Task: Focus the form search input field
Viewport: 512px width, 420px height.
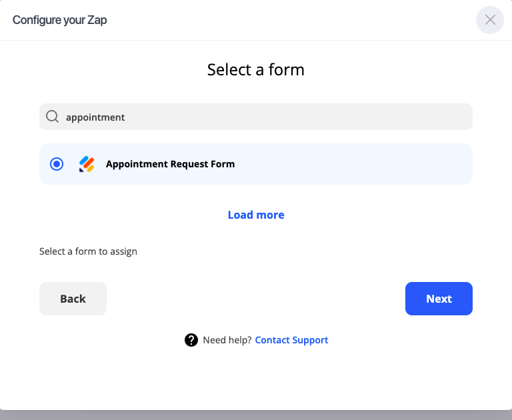Action: (x=267, y=117)
